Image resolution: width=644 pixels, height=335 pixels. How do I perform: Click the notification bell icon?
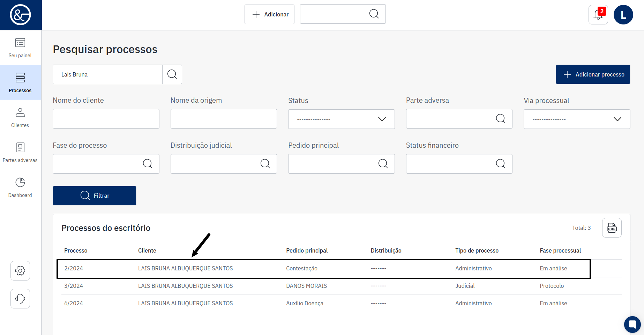point(598,15)
